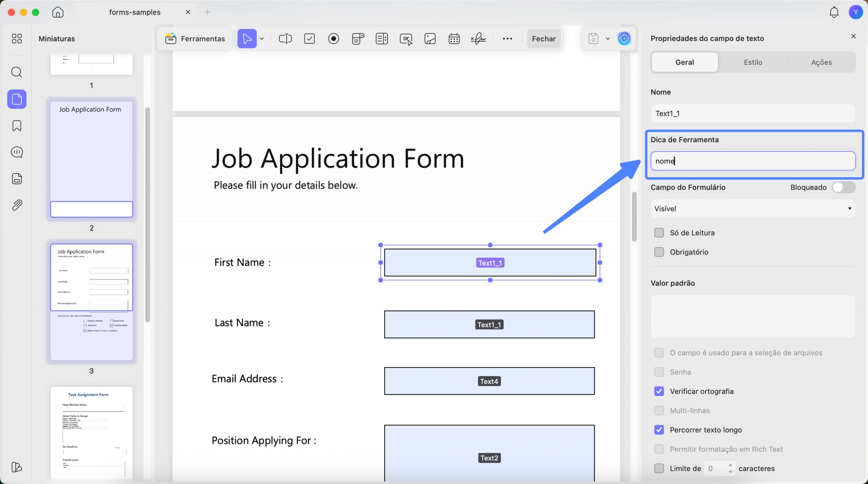Screen dimensions: 868x484
Task: Close the text field properties panel
Action: pyautogui.click(x=853, y=36)
